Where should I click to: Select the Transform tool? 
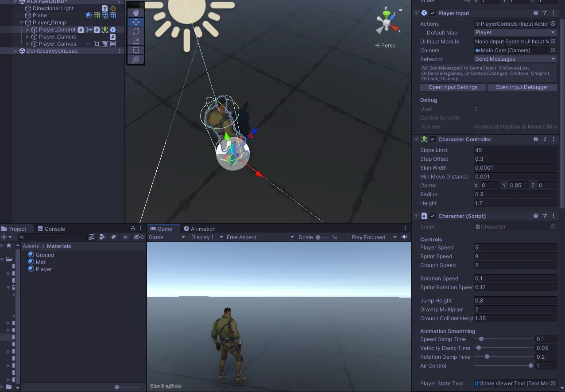[x=136, y=59]
